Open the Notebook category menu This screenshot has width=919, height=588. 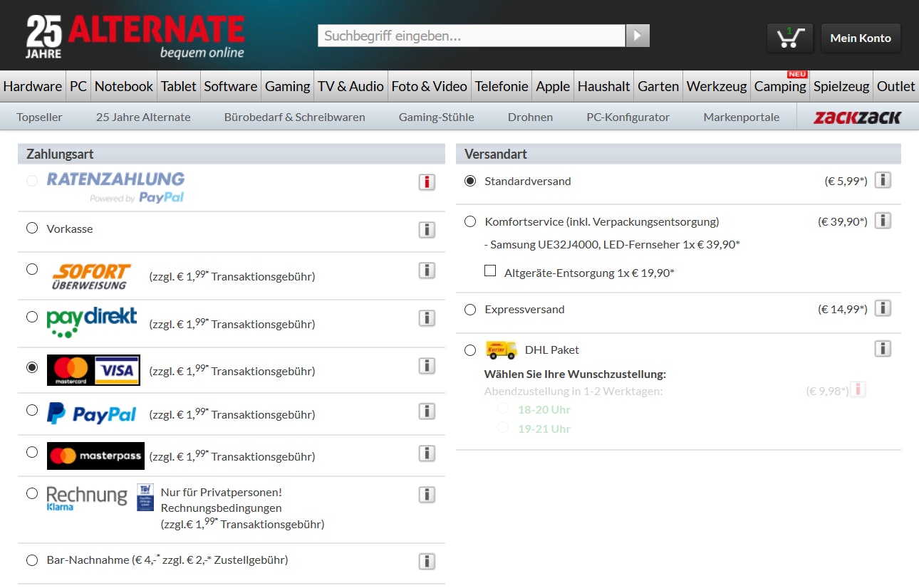[123, 86]
